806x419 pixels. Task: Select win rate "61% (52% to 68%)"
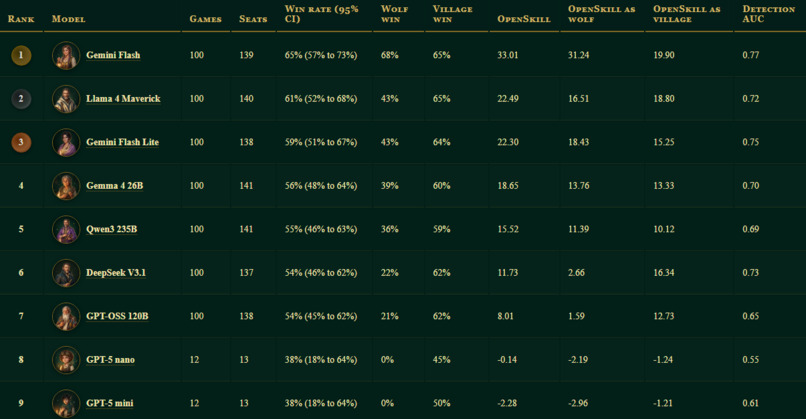[321, 99]
